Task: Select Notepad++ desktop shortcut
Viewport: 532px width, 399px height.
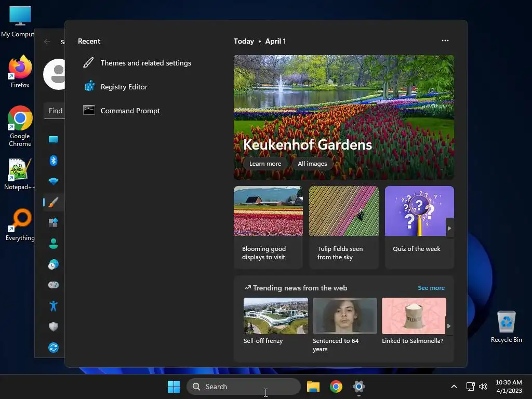Action: click(x=19, y=175)
